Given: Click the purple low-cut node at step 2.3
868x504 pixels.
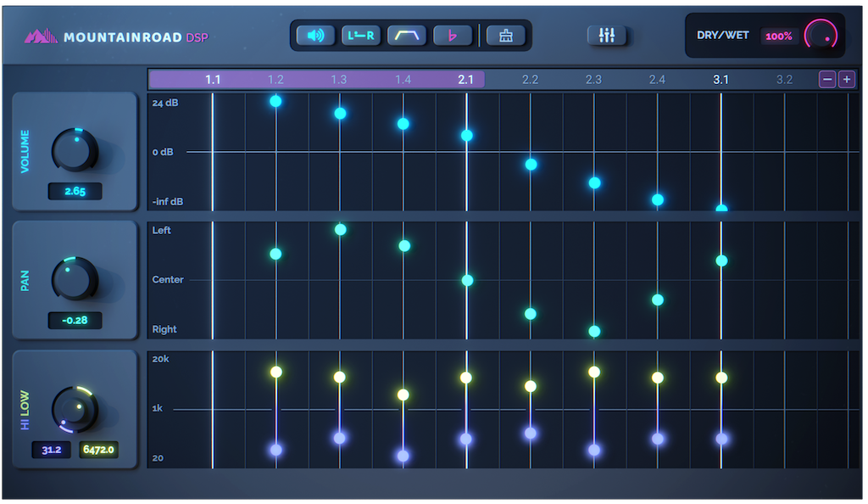Looking at the screenshot, I should pos(594,450).
